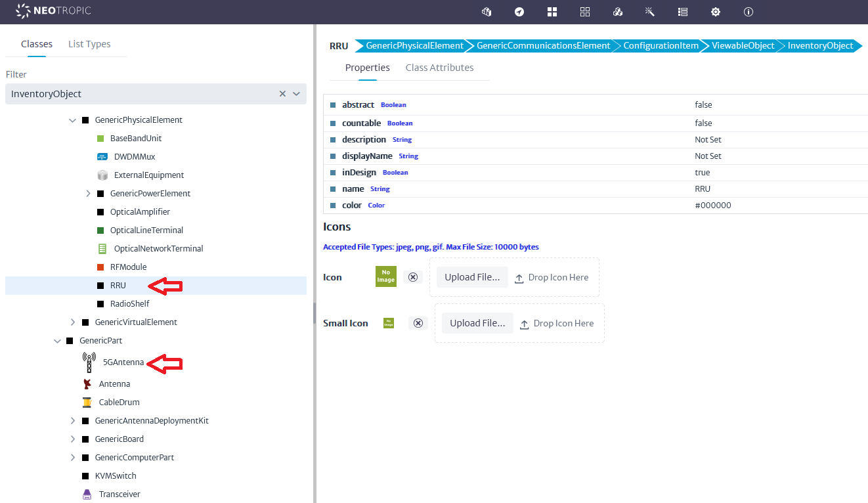Screen dimensions: 868x503
Task: Click Upload File button for Small Icon
Action: 477,323
